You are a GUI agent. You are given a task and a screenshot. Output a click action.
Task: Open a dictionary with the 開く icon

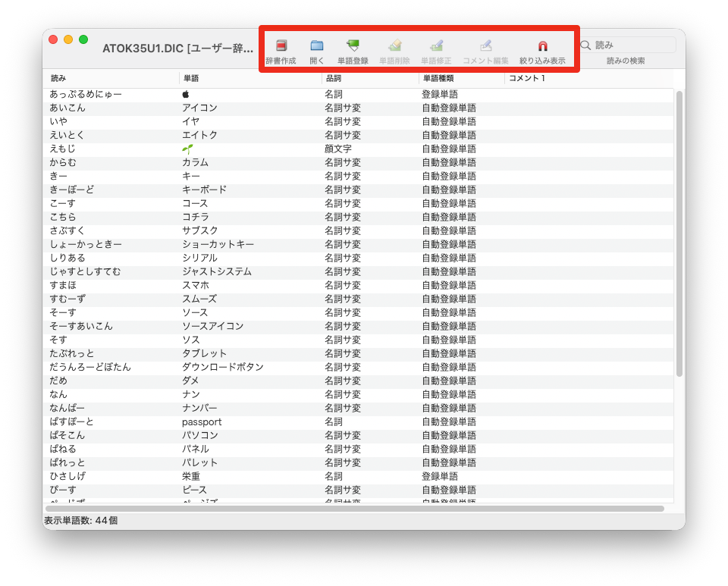(317, 46)
